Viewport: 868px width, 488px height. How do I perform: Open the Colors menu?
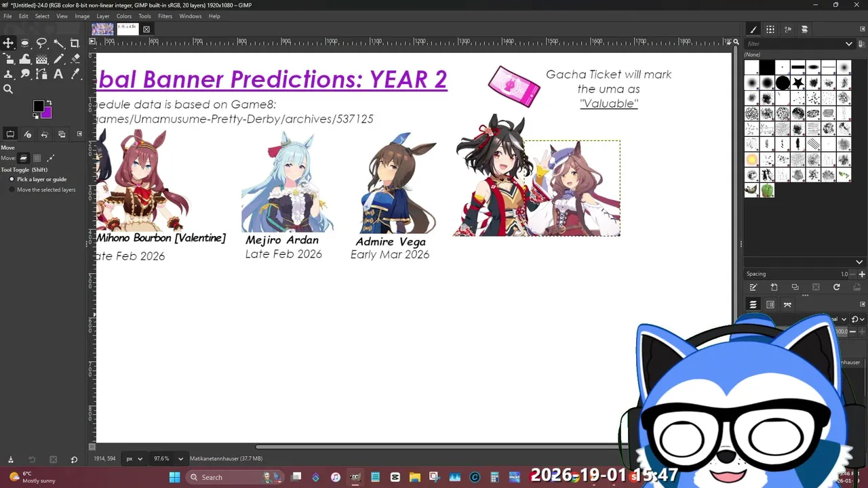pos(124,16)
